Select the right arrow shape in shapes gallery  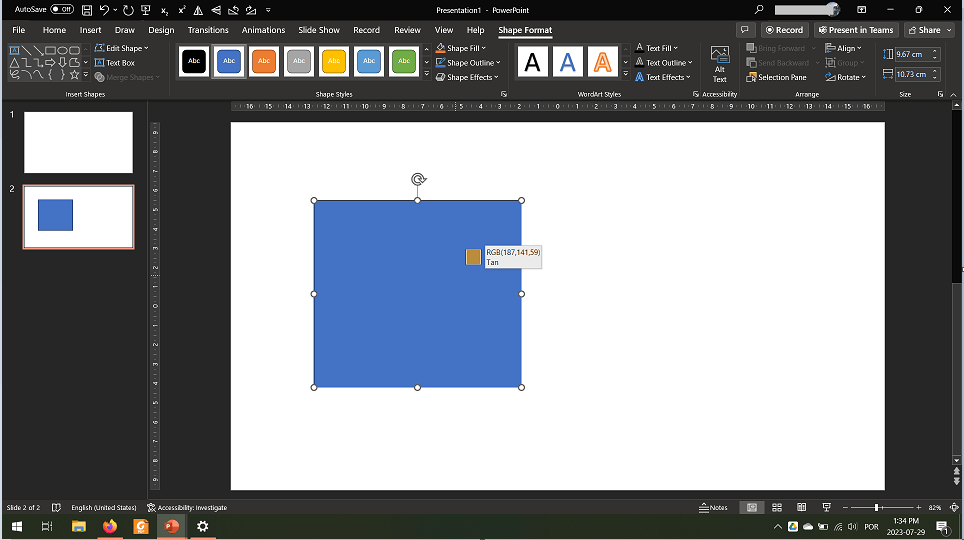click(x=50, y=62)
